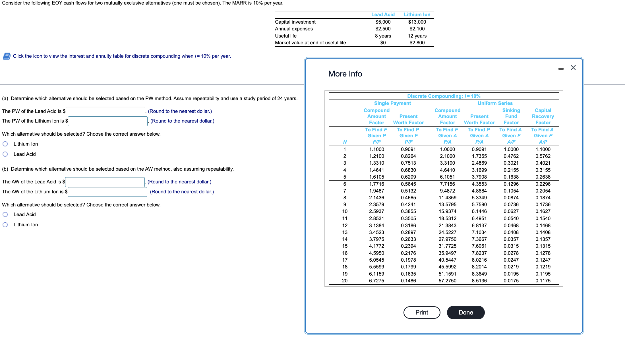Screen dimensions: 625x364
Task: Click the Discrete Compounding table heading
Action: [x=444, y=96]
